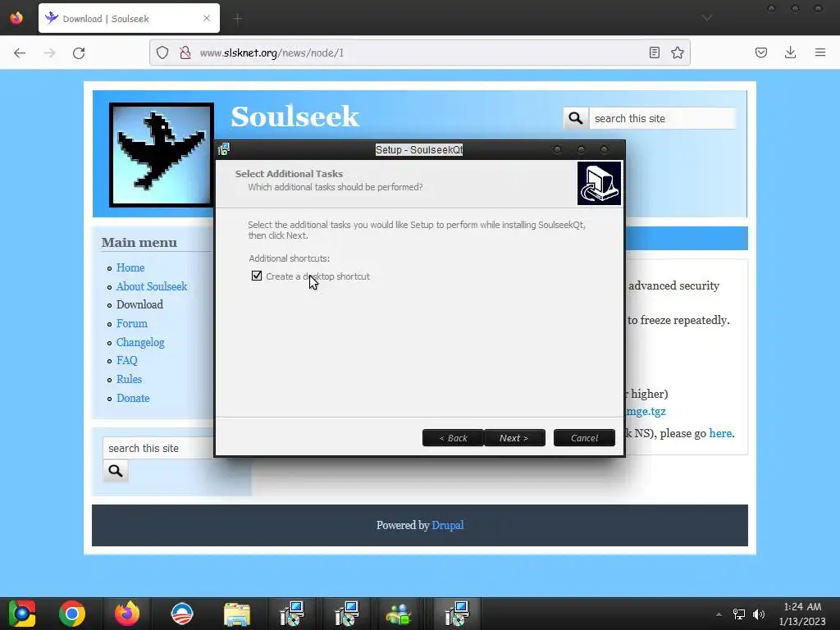The height and width of the screenshot is (630, 840).
Task: Open the Changelog link
Action: tap(140, 342)
